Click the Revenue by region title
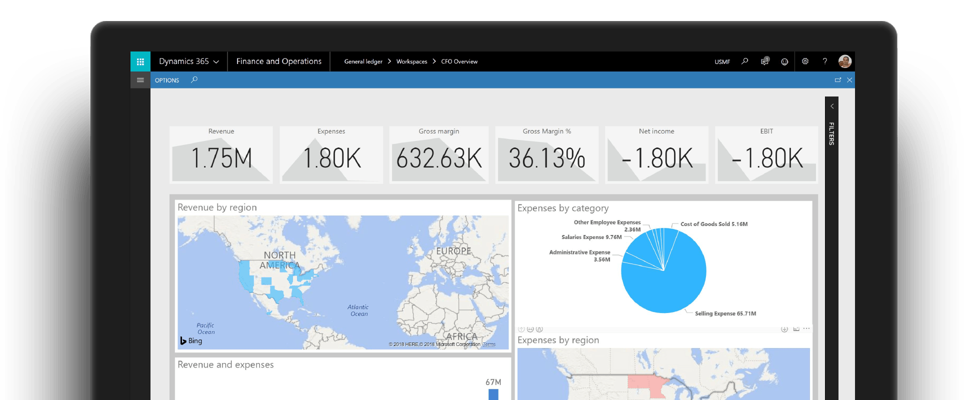Viewport: 980px width, 400px height. 217,207
